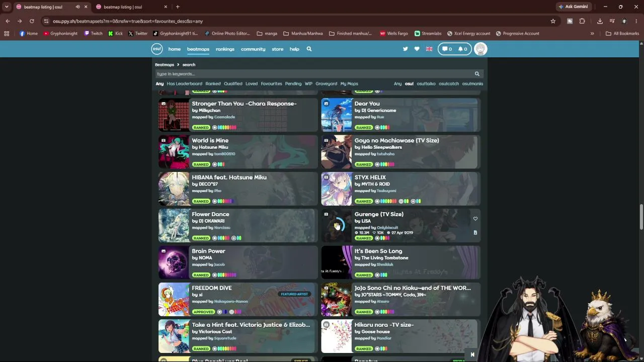Open the Finished manhua bookmarks folder
Viewport: 644px width, 362px height.
pyautogui.click(x=350, y=34)
